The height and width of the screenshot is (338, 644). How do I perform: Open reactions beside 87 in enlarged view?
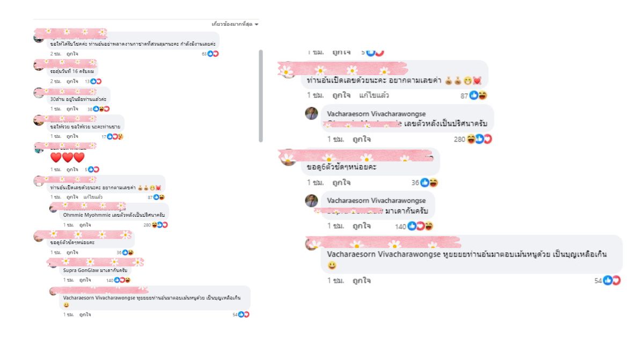(x=478, y=95)
